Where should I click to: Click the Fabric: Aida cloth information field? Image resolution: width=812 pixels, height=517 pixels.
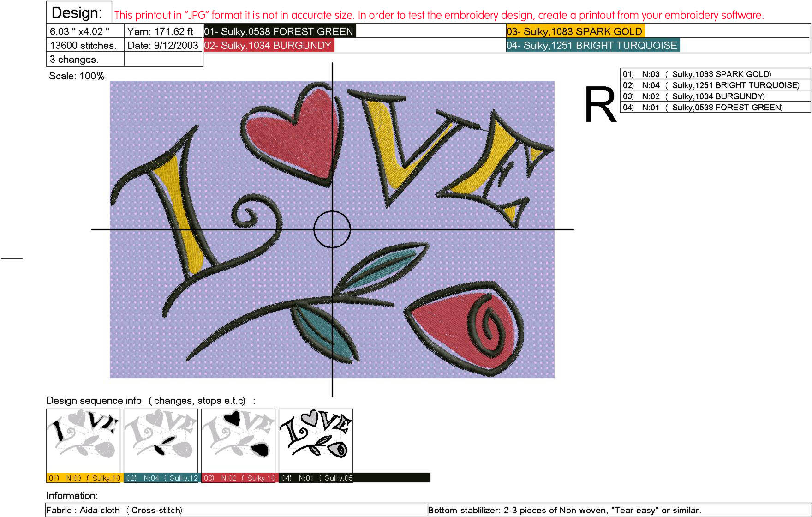(x=235, y=510)
